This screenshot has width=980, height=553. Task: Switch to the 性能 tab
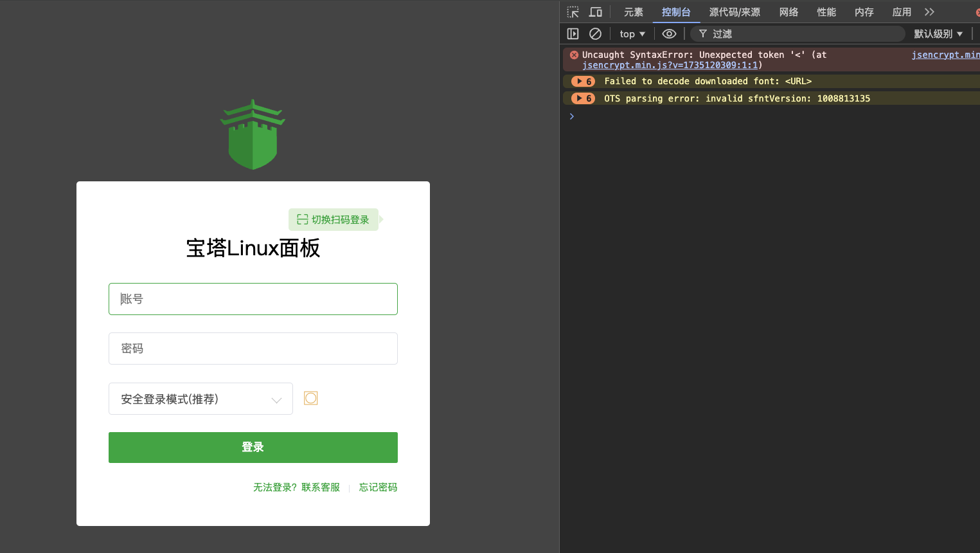(826, 12)
